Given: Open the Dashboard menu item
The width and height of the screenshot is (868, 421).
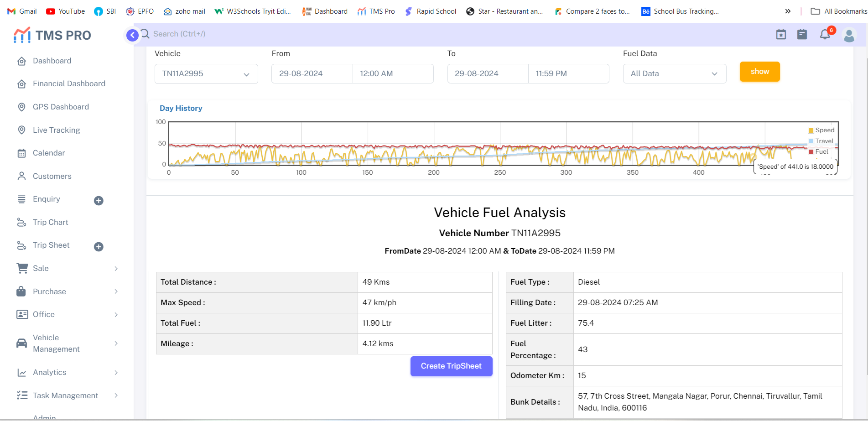Looking at the screenshot, I should point(52,61).
